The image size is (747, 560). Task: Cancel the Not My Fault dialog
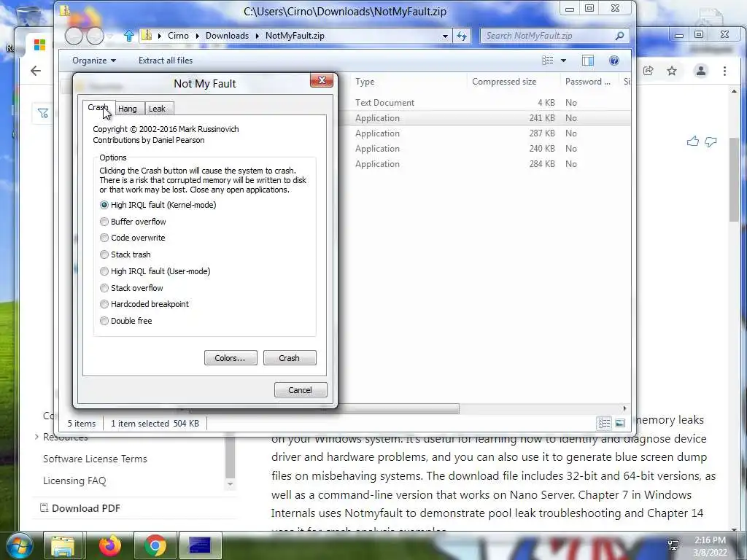click(301, 389)
